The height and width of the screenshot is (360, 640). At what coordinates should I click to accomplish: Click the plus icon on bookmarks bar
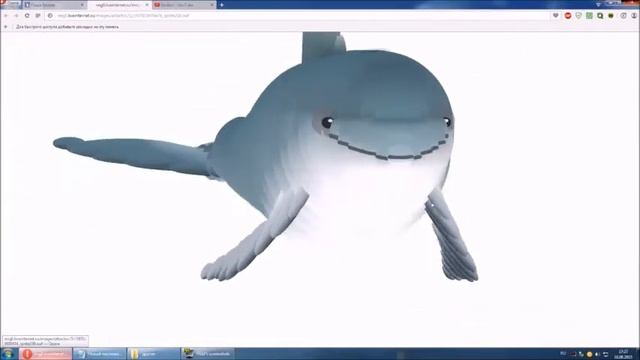[x=6, y=27]
